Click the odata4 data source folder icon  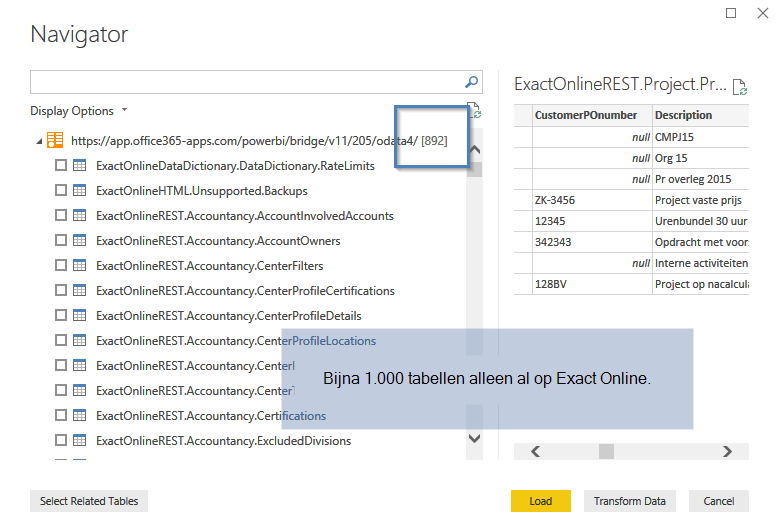57,141
